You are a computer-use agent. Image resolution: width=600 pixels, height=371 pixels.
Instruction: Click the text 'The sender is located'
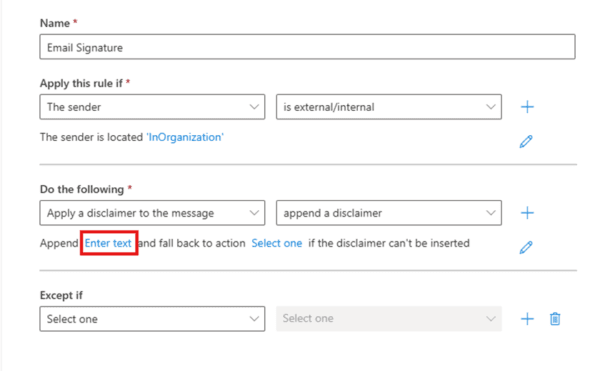[91, 137]
